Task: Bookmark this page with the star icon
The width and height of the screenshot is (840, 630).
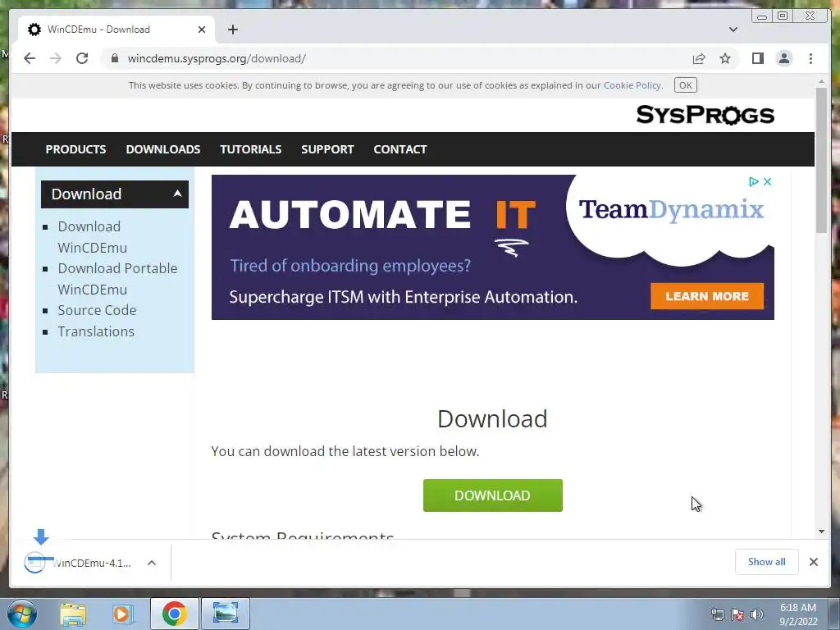Action: [x=725, y=58]
